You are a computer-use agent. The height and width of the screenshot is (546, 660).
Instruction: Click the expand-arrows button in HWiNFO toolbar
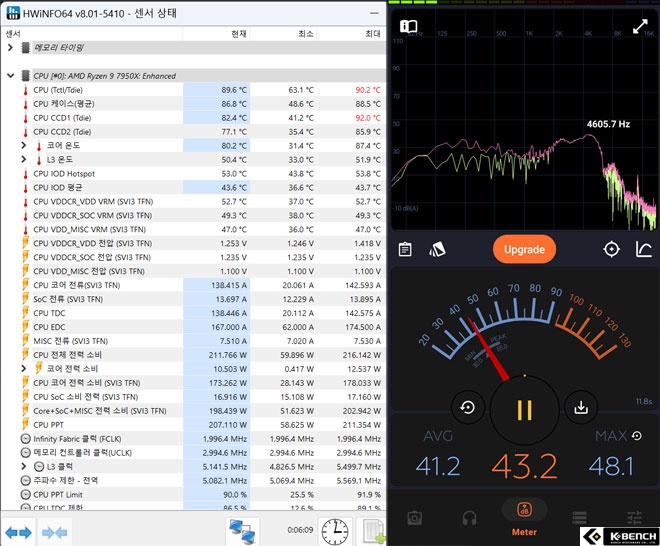[x=19, y=533]
